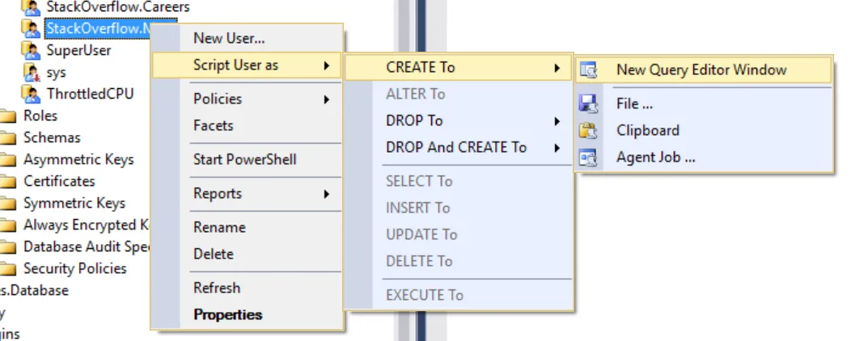Click the vertical panel splitter bar
This screenshot has height=341, width=868.
pyautogui.click(x=421, y=170)
